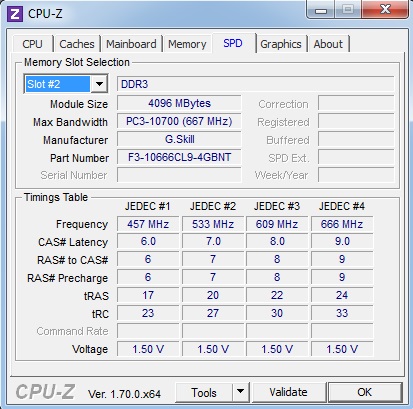Open the Tools dropdown arrow

(x=241, y=392)
